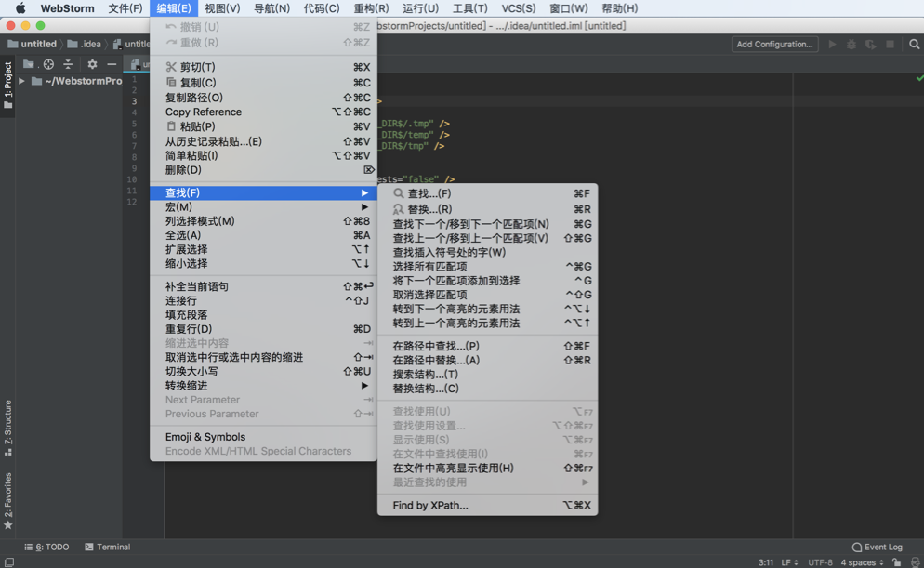
Task: Select 切换大小写 menu item
Action: (x=263, y=371)
